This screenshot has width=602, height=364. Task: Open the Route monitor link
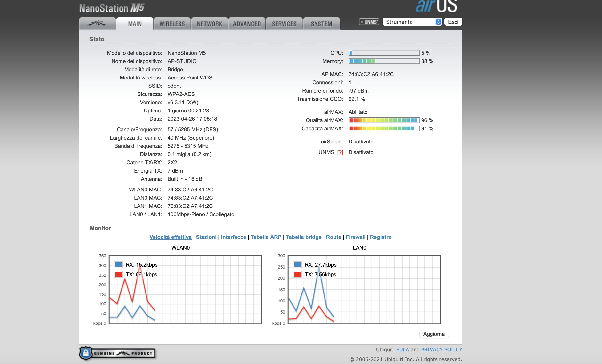click(x=334, y=237)
